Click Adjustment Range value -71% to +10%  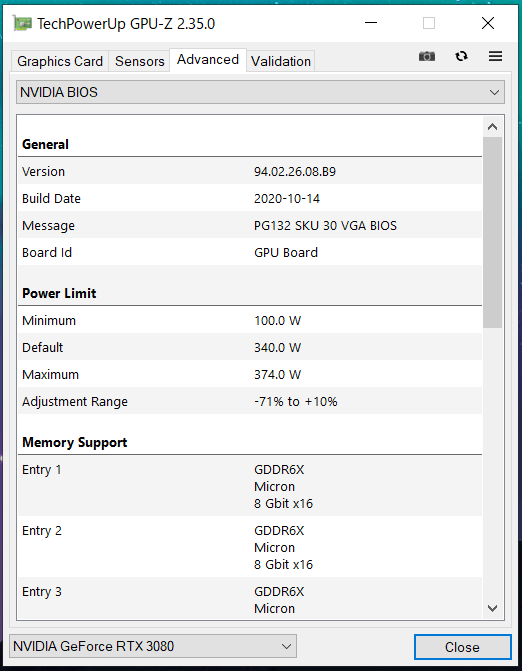pyautogui.click(x=296, y=401)
